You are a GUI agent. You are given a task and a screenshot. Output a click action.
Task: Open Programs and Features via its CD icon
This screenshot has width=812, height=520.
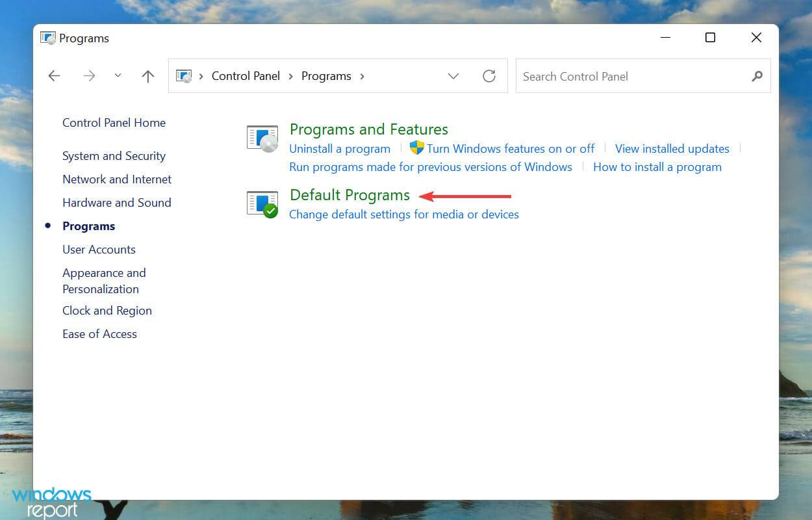pyautogui.click(x=262, y=138)
